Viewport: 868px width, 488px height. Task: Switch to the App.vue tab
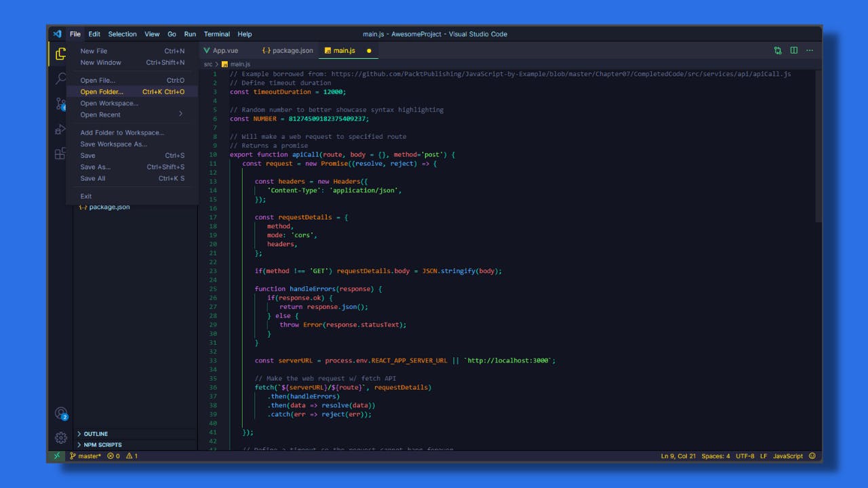coord(226,50)
